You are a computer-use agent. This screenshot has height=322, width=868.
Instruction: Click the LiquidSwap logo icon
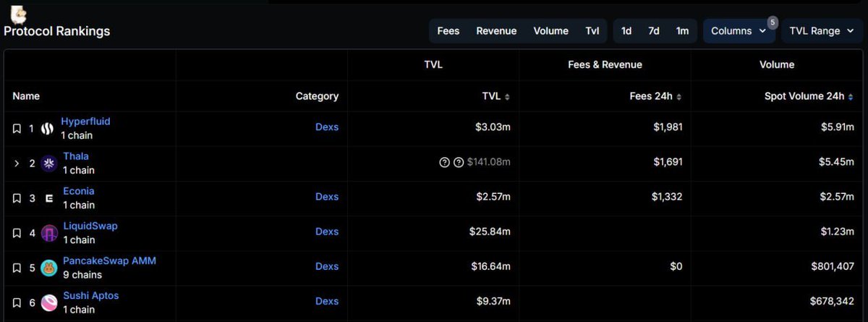[49, 233]
